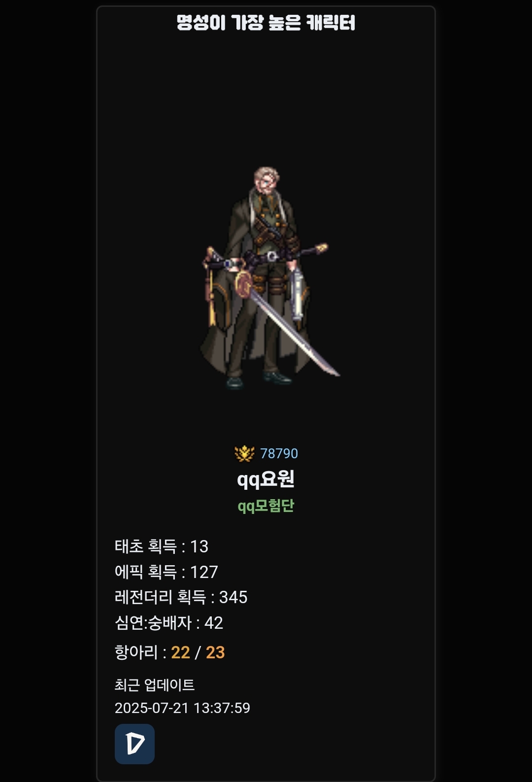The image size is (532, 782).
Task: Click the blue D logo icon
Action: coord(134,744)
